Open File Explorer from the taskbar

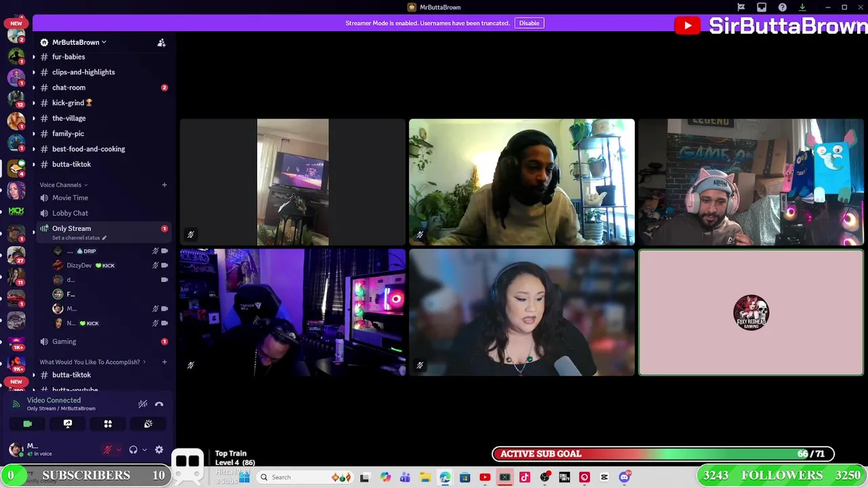click(x=425, y=477)
